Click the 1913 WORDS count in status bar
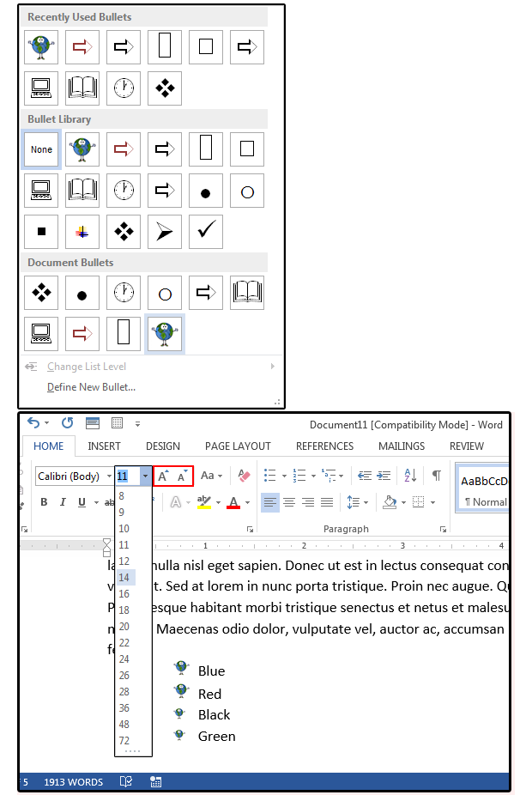 74,782
